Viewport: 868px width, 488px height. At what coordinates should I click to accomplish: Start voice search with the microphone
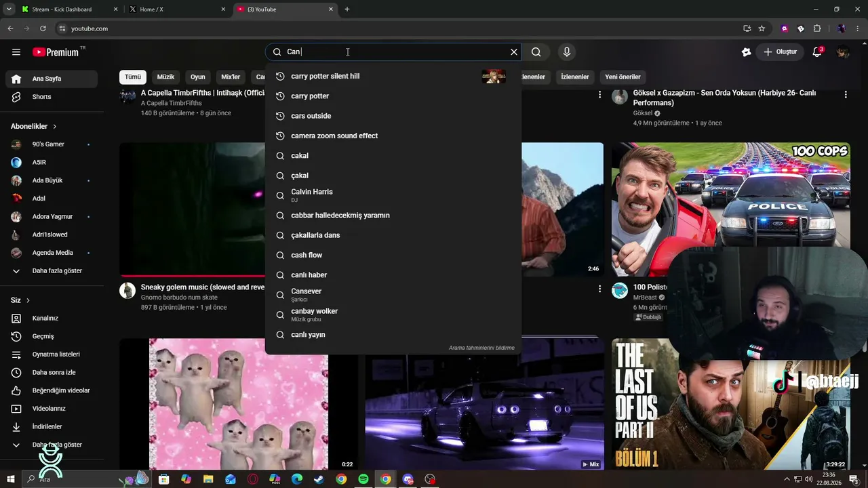[x=567, y=52]
